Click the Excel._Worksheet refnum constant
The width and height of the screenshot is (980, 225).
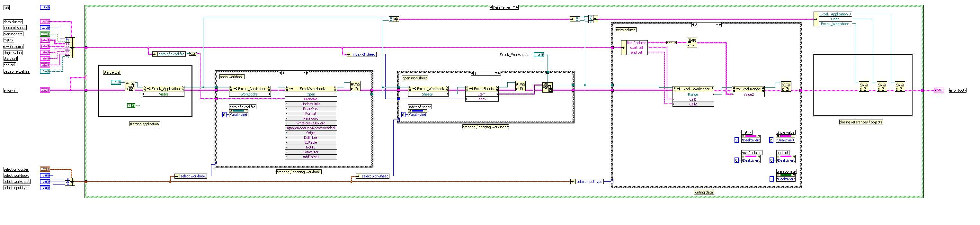(x=539, y=55)
